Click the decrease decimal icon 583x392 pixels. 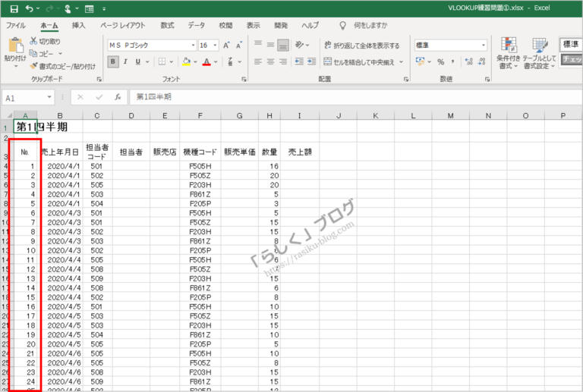click(x=481, y=61)
